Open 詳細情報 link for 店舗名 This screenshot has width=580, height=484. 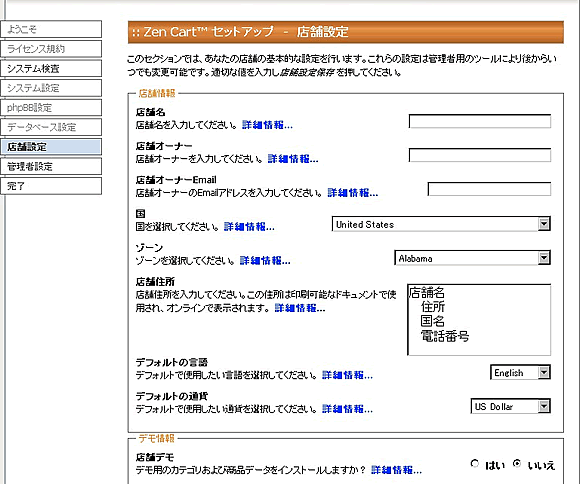(267, 125)
